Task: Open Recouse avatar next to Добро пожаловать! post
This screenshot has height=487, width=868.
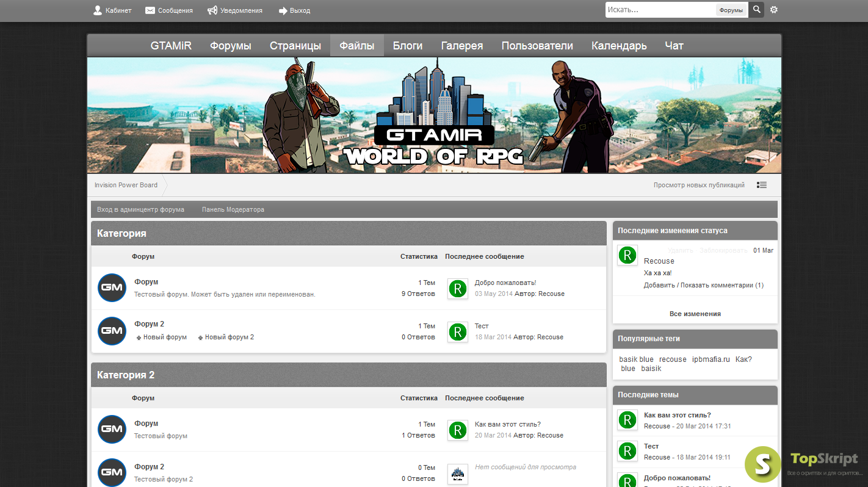Action: (x=458, y=289)
